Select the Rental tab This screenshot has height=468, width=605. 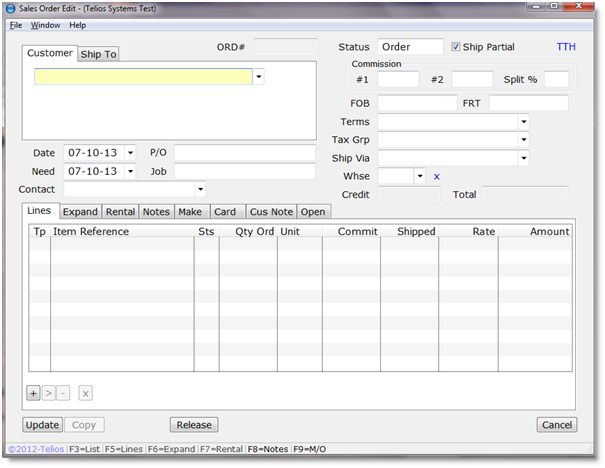point(120,212)
